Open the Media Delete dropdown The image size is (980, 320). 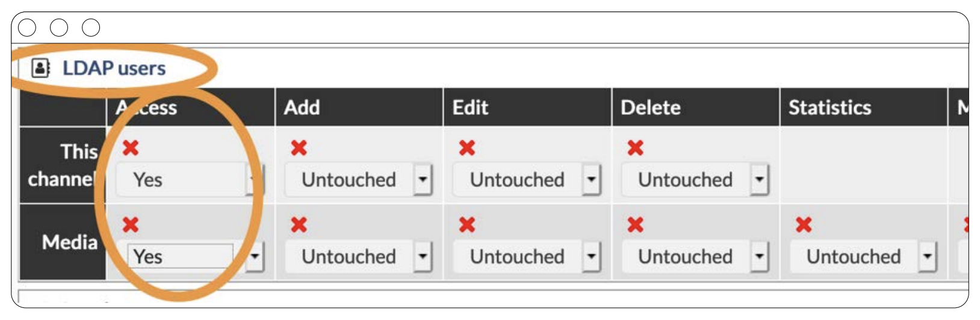click(x=695, y=257)
